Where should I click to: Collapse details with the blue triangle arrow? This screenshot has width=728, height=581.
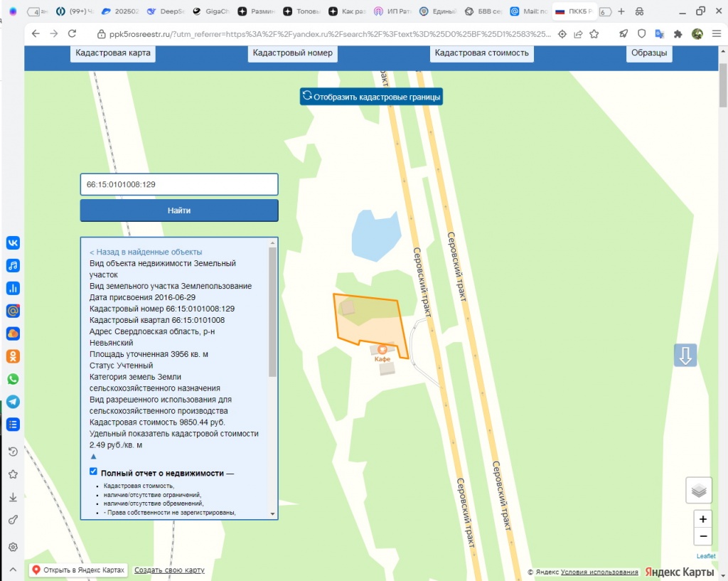tap(93, 456)
